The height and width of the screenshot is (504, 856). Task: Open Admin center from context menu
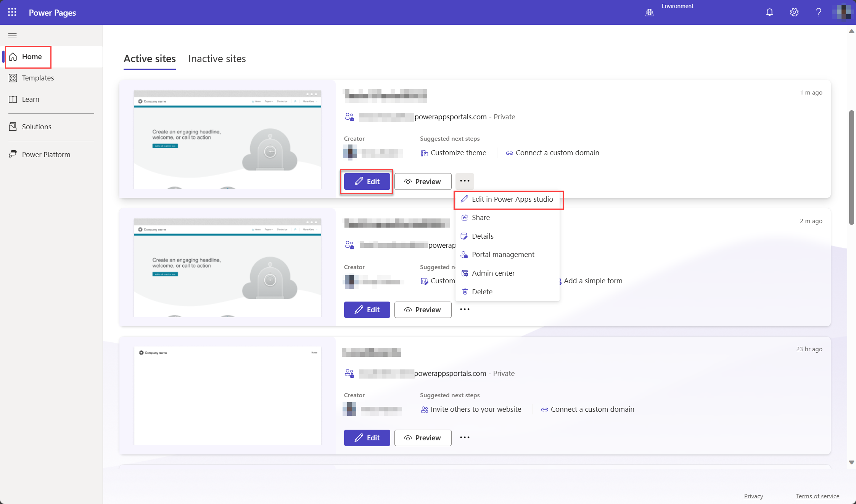pos(493,273)
